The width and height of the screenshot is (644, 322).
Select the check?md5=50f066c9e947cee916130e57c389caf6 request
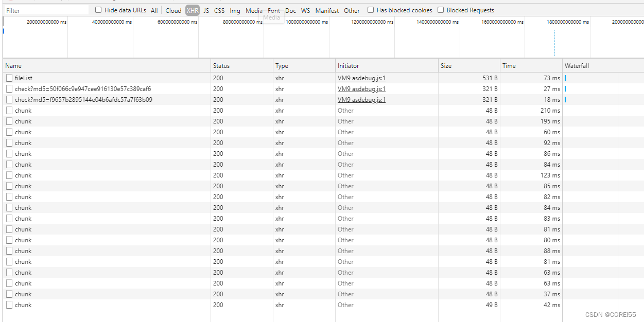point(83,89)
